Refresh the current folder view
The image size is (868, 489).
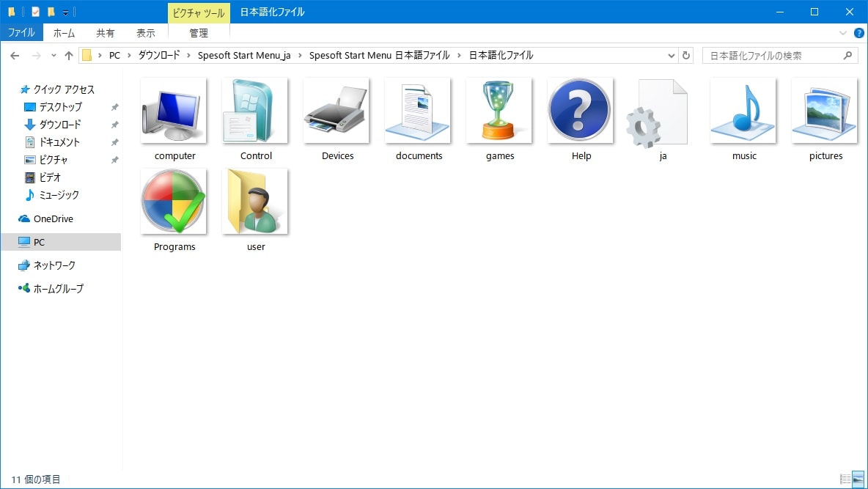click(686, 56)
